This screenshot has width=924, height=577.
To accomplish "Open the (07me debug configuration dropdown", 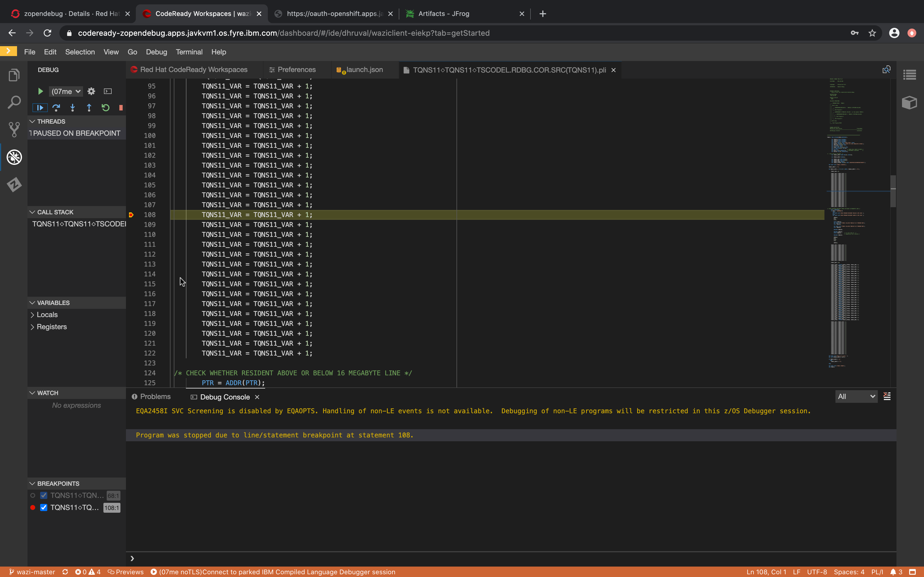I will point(65,91).
